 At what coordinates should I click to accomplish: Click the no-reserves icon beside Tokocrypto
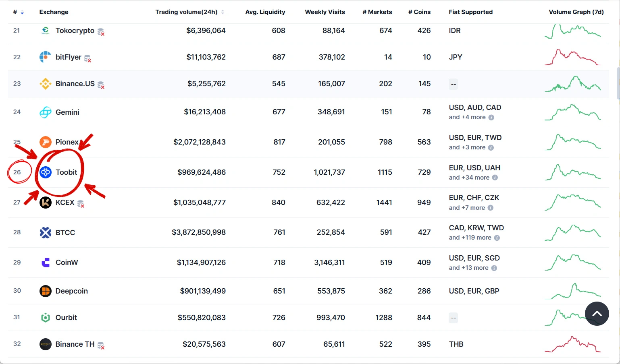click(x=101, y=32)
